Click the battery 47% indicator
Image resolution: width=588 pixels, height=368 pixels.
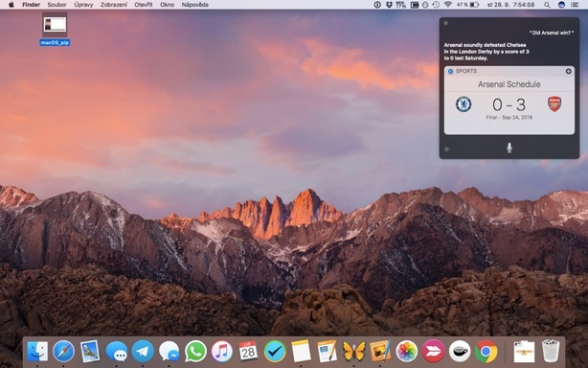click(467, 5)
